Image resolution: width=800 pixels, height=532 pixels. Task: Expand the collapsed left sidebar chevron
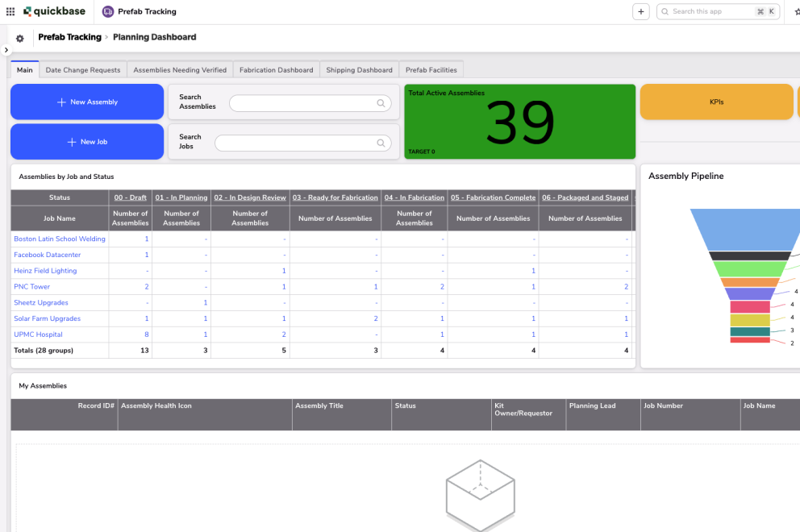coord(6,49)
